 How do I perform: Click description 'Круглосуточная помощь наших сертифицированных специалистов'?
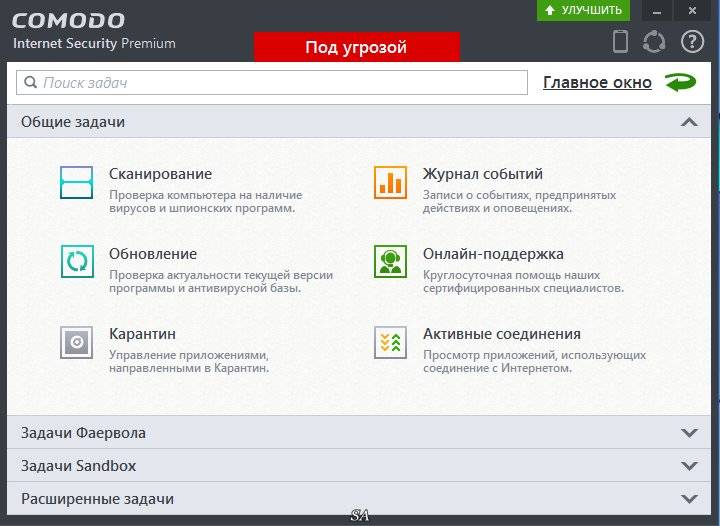pos(523,281)
